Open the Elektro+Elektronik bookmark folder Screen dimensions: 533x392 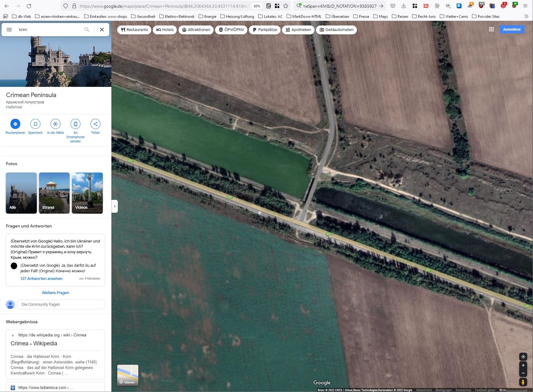(177, 16)
